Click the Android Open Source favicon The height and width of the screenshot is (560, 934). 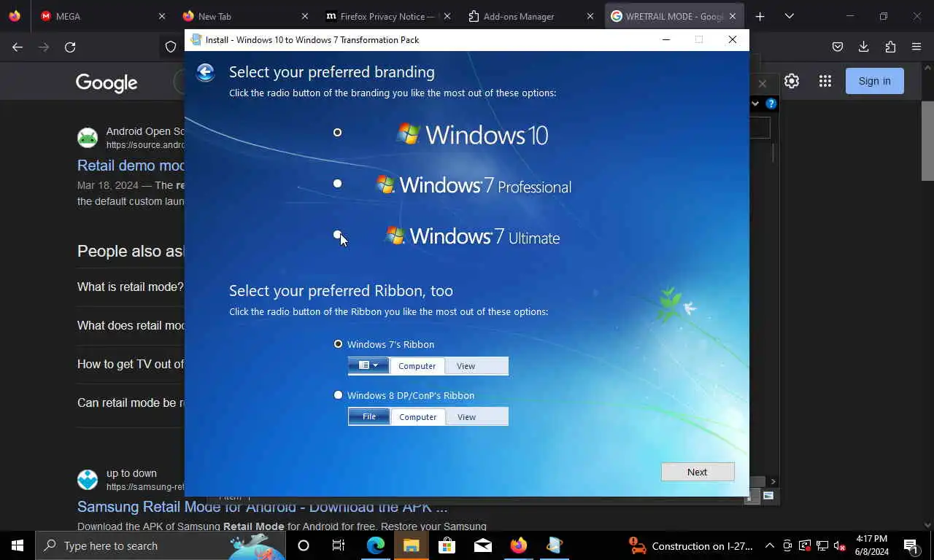coord(88,138)
